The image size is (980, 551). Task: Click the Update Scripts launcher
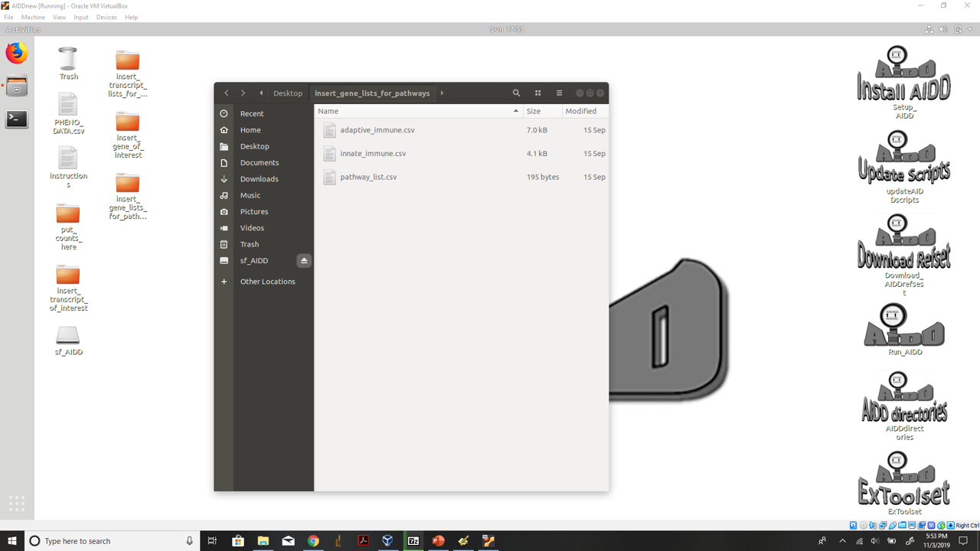click(x=904, y=166)
